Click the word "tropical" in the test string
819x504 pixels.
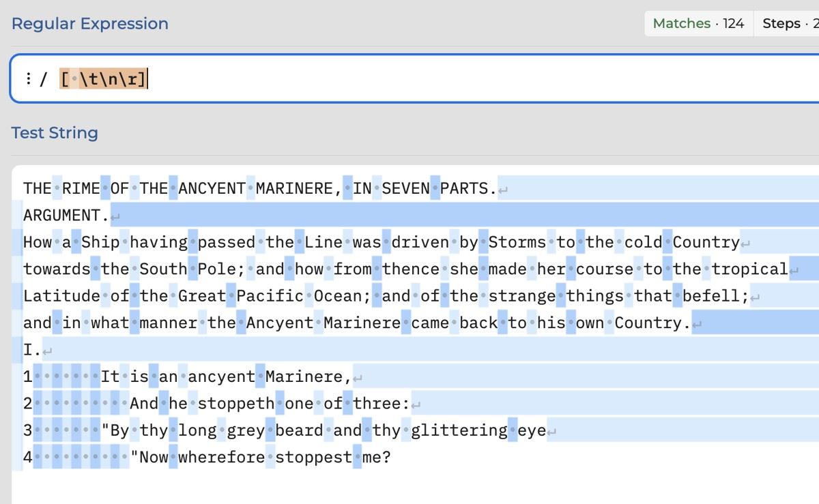click(749, 269)
